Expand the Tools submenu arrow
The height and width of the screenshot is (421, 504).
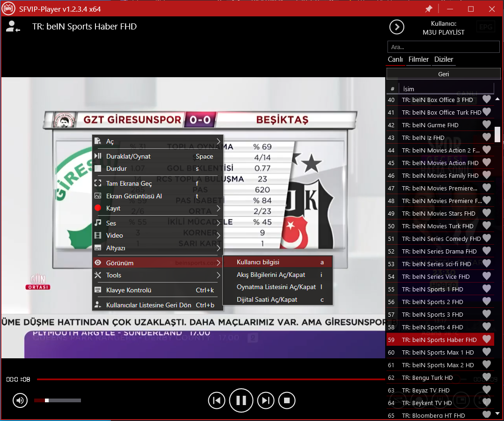coord(218,275)
